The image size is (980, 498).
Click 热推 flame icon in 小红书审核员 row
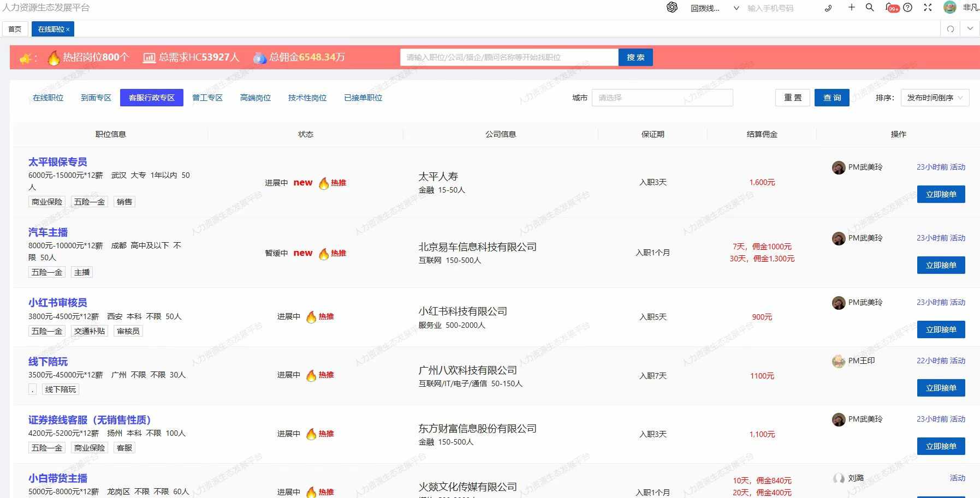pos(311,316)
